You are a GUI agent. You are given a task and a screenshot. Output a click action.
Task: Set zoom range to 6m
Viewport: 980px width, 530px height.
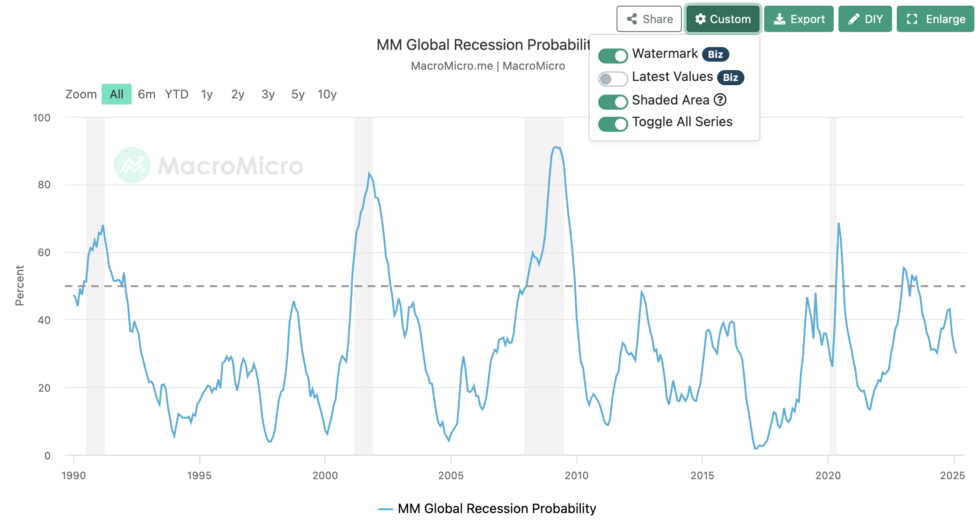[x=147, y=94]
